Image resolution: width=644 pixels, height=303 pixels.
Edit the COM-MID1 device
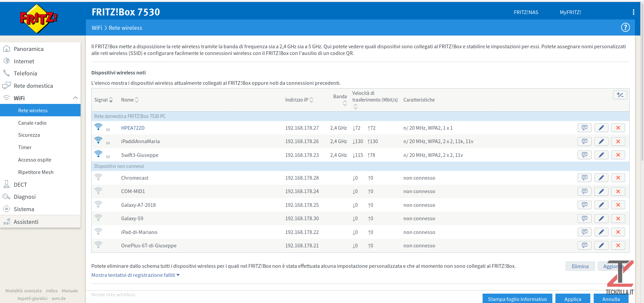601,191
